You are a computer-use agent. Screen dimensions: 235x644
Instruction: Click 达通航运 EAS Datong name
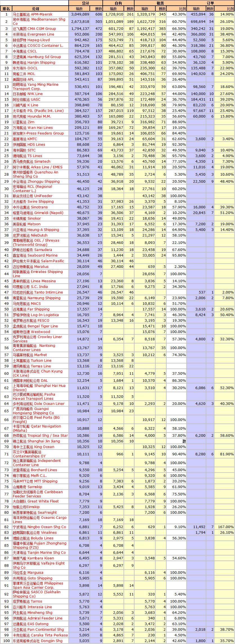tap(31, 624)
